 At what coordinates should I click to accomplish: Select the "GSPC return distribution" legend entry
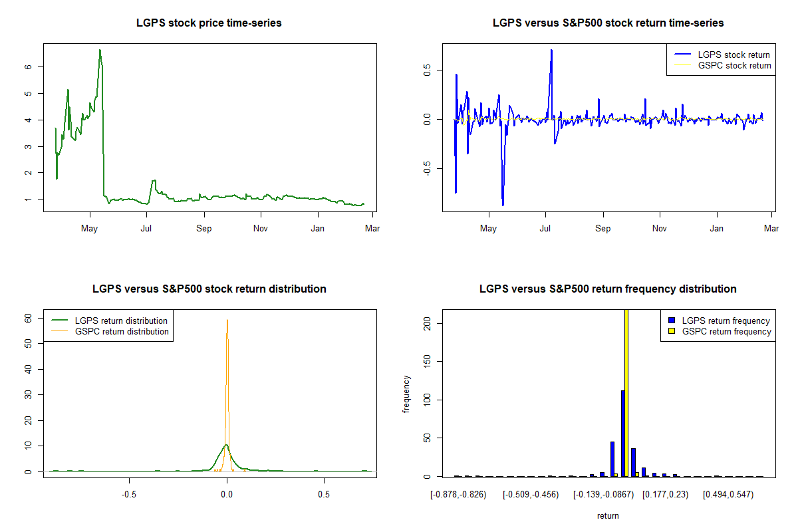[122, 331]
